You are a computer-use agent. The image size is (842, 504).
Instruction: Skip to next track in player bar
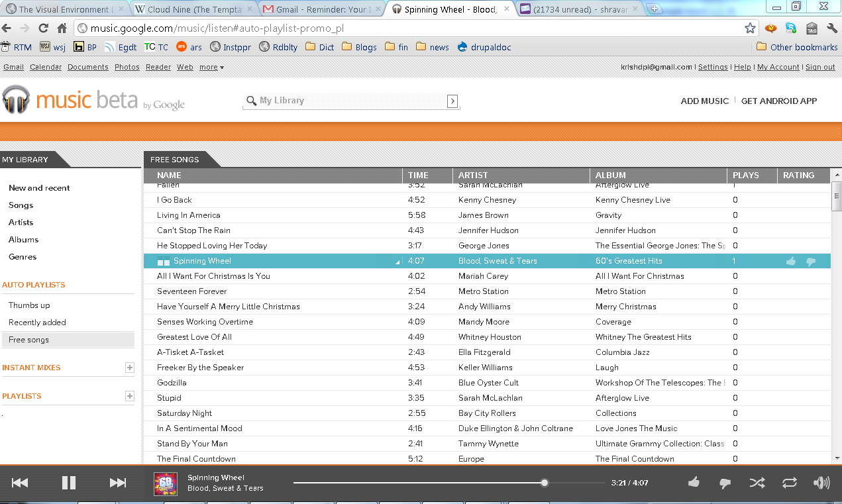click(118, 483)
